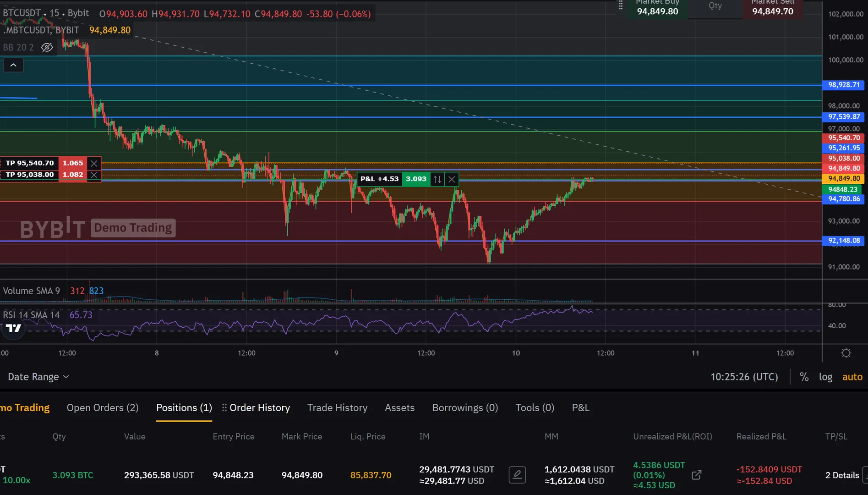Image resolution: width=868 pixels, height=495 pixels.
Task: Expand the 2 Details TP/SL entry
Action: tap(842, 475)
